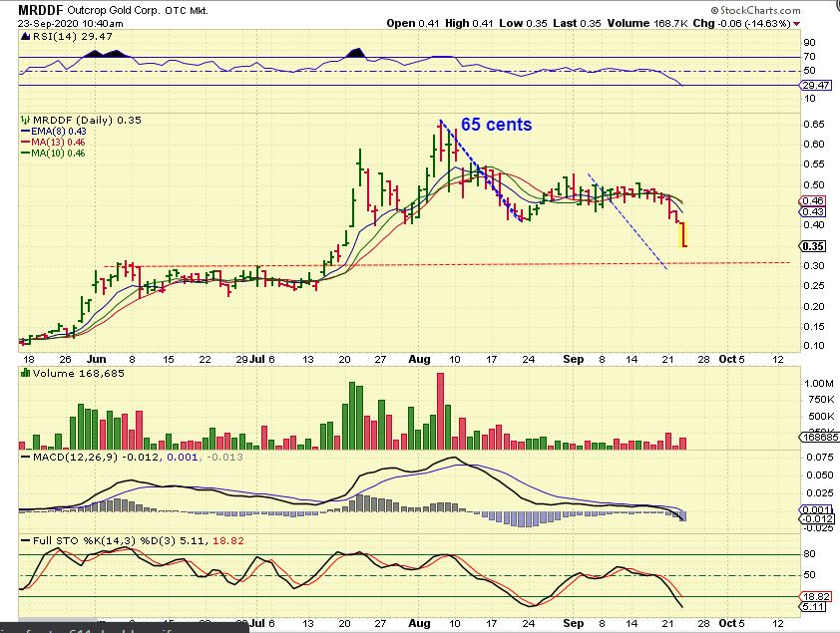The height and width of the screenshot is (633, 840).
Task: Click the 0.001 MACD signal axis tag
Action: [x=815, y=510]
